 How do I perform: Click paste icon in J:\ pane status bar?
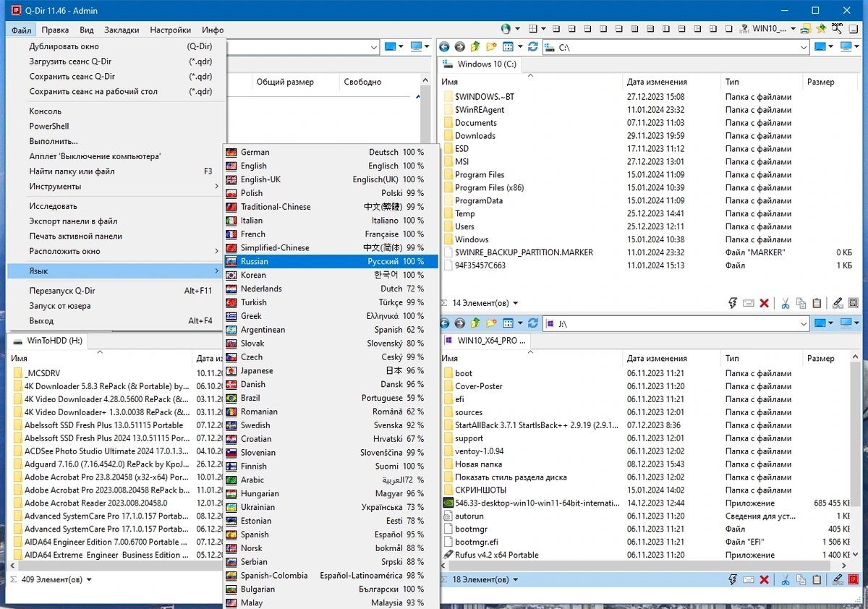(817, 579)
